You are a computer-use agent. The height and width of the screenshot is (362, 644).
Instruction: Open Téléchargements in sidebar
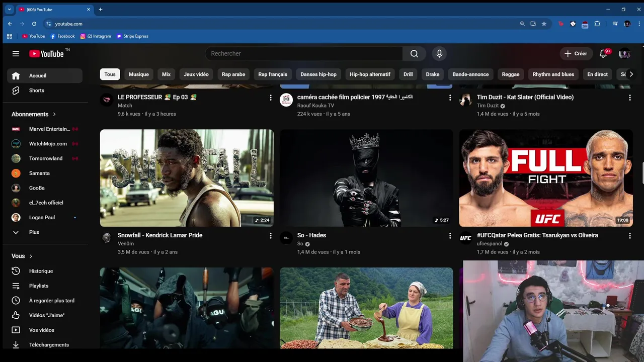tap(45, 345)
